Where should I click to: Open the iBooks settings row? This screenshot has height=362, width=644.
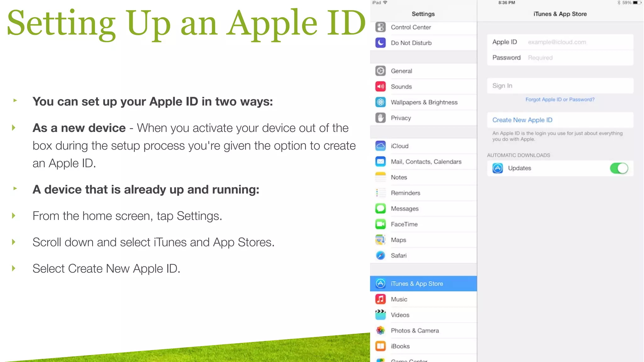[x=424, y=346]
